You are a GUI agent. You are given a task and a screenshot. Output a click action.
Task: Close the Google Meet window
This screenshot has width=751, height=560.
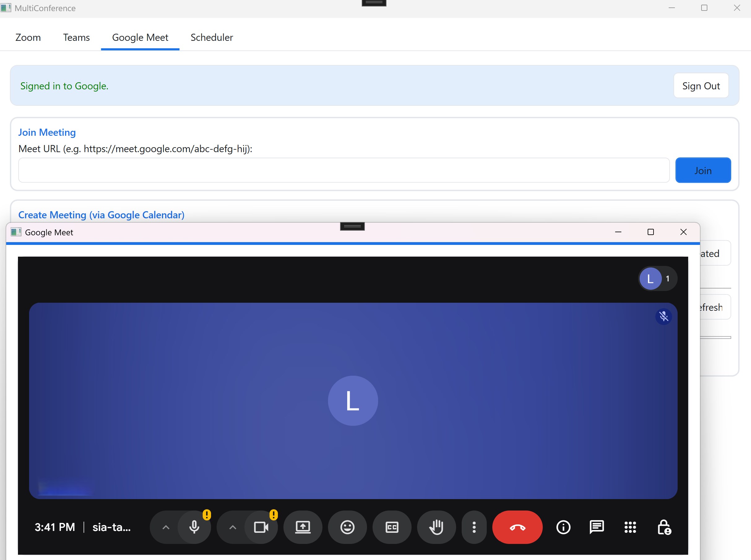(683, 232)
